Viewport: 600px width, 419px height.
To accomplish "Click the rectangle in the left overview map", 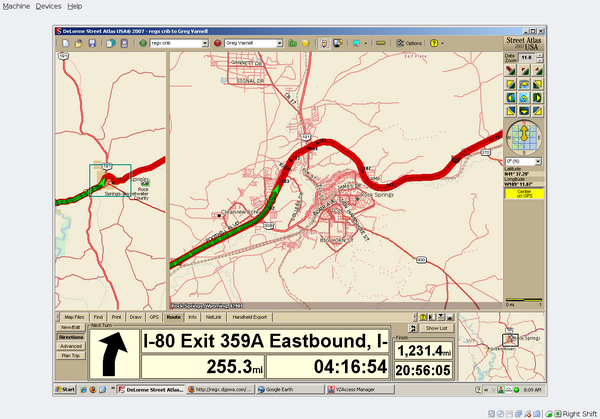I will tap(110, 181).
